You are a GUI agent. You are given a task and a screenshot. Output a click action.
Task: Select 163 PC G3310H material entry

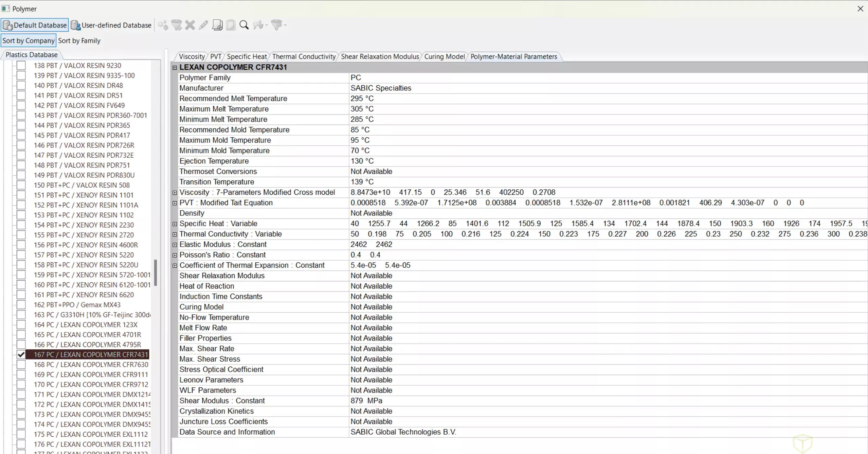(x=92, y=315)
